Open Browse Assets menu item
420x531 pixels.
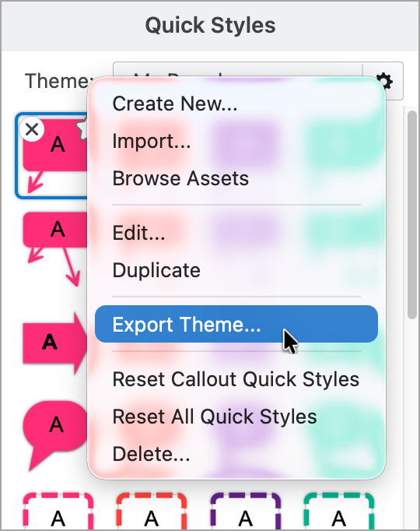tap(236, 178)
